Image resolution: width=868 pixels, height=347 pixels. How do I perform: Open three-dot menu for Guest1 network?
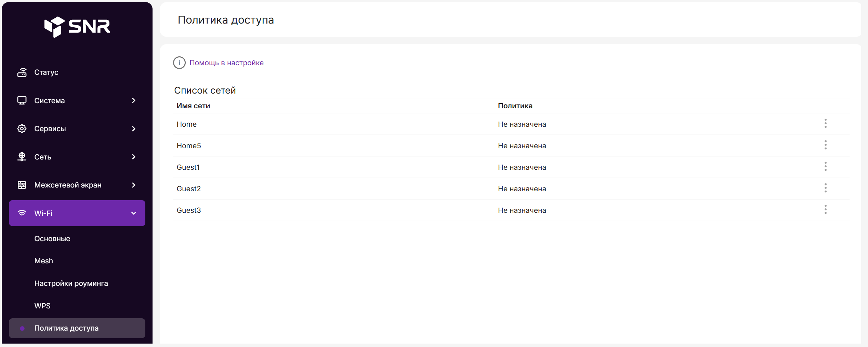pos(825,167)
